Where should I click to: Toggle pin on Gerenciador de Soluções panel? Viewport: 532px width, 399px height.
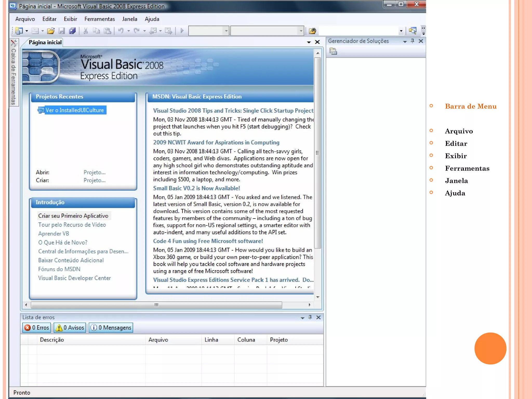click(413, 41)
